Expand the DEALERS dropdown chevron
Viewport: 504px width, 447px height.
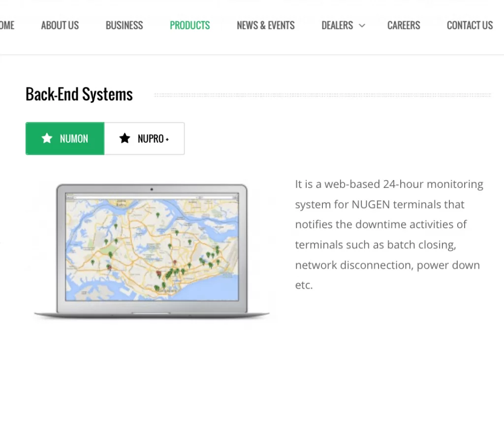[x=362, y=26]
